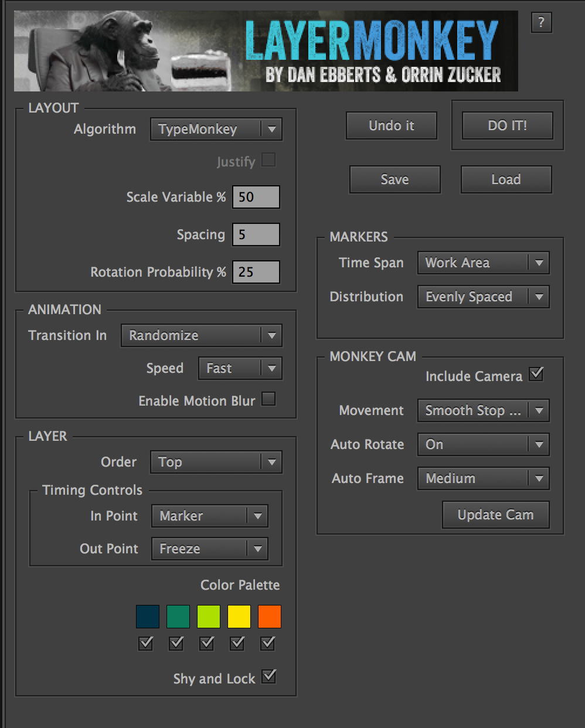
Task: Open the In Point dropdown set to Marker
Action: coord(209,516)
